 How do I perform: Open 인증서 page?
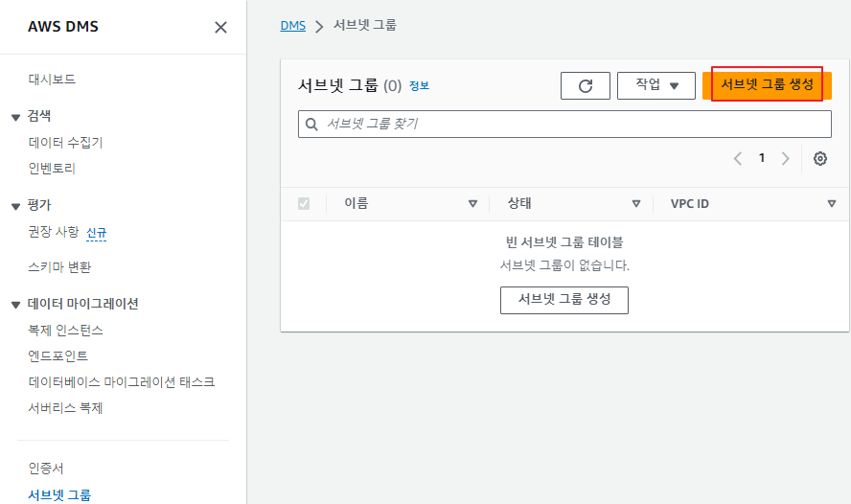tap(46, 469)
